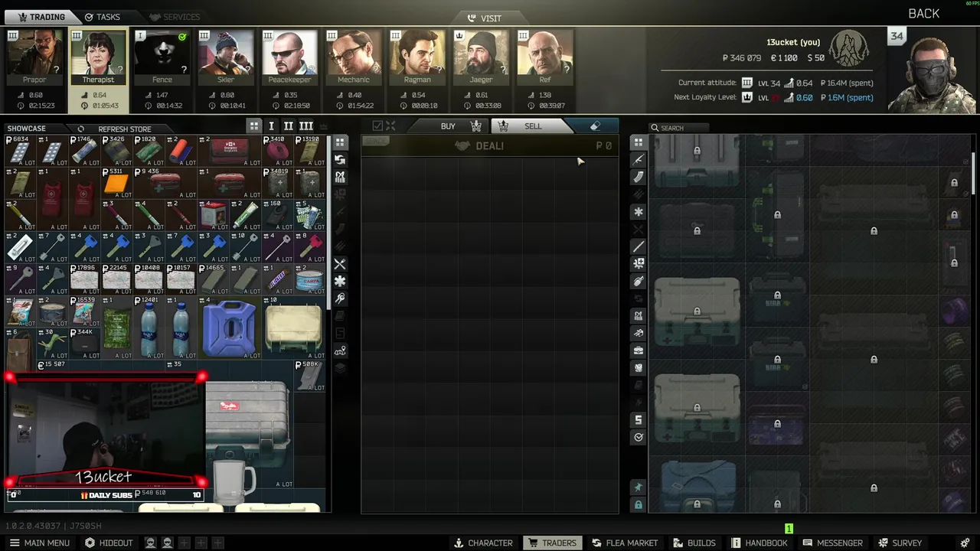Select the orange item priced 5311
The height and width of the screenshot is (551, 980).
(116, 183)
